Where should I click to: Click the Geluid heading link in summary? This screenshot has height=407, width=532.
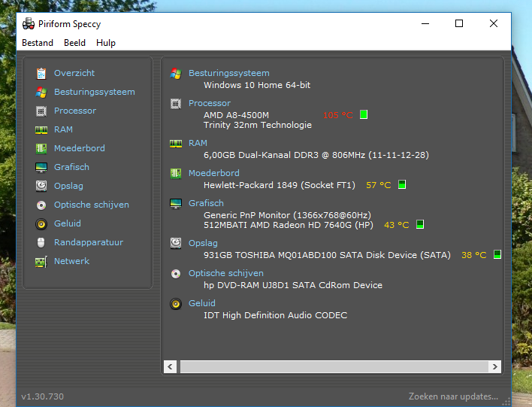pos(202,303)
